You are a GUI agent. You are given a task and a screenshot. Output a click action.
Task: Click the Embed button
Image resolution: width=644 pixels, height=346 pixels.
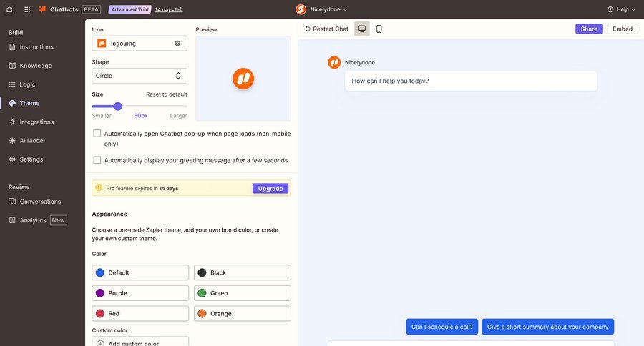point(623,29)
